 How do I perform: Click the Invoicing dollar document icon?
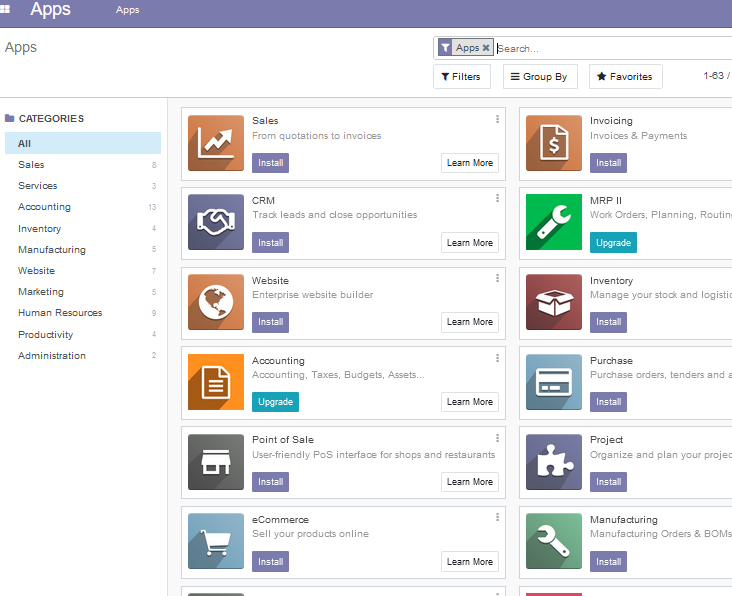tap(554, 143)
